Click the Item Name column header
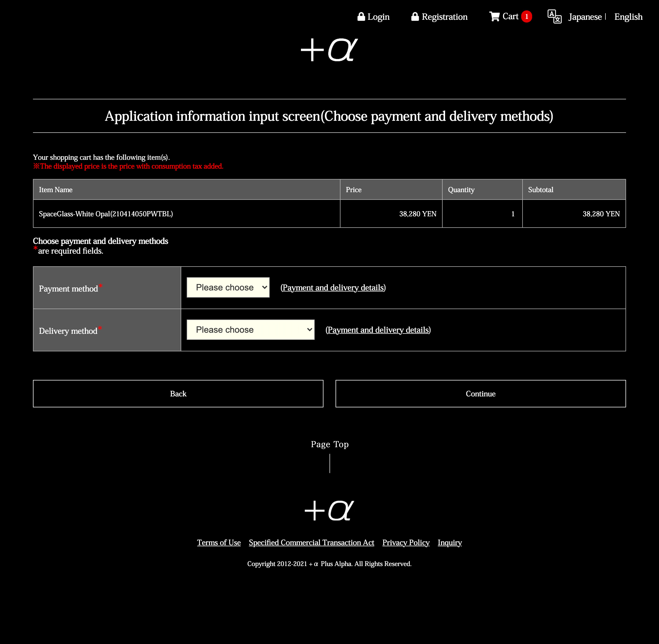 [186, 190]
